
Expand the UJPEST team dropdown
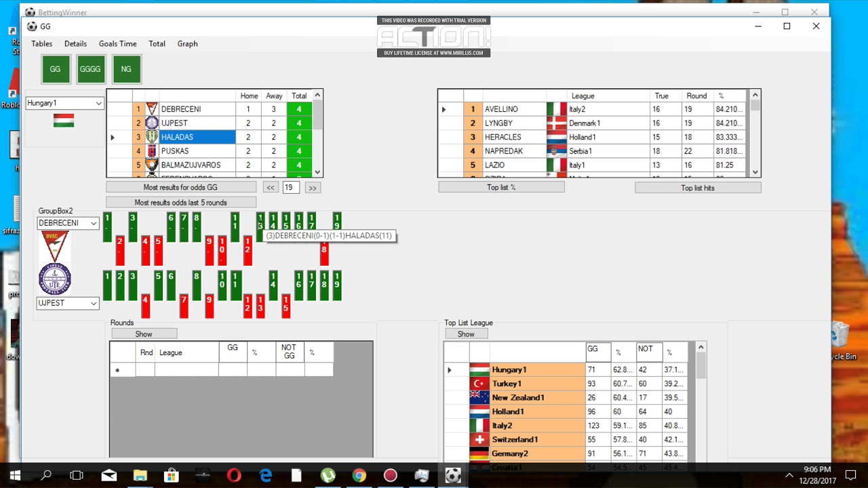point(94,303)
